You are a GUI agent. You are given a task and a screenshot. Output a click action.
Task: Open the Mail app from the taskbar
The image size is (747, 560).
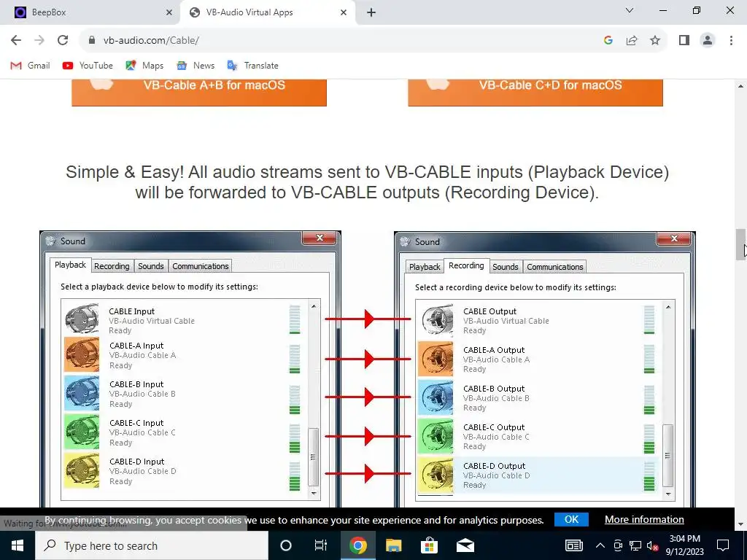point(465,545)
